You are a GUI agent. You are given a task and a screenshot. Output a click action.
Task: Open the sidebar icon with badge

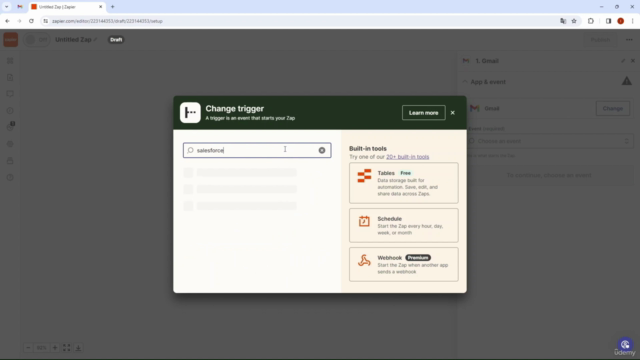point(10,127)
